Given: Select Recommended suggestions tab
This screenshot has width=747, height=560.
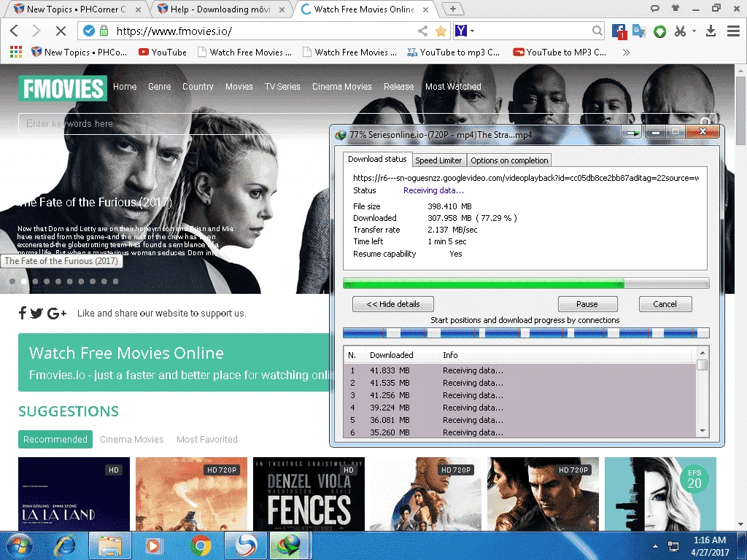Looking at the screenshot, I should coord(55,439).
